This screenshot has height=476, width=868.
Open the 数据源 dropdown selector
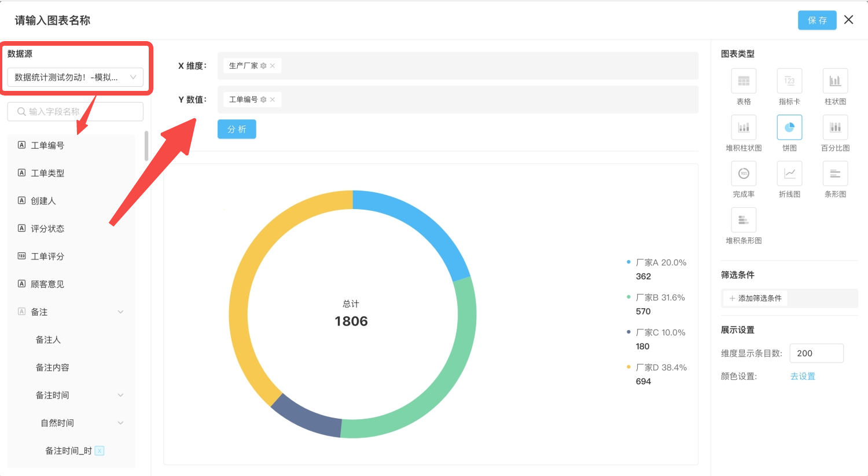coord(75,77)
